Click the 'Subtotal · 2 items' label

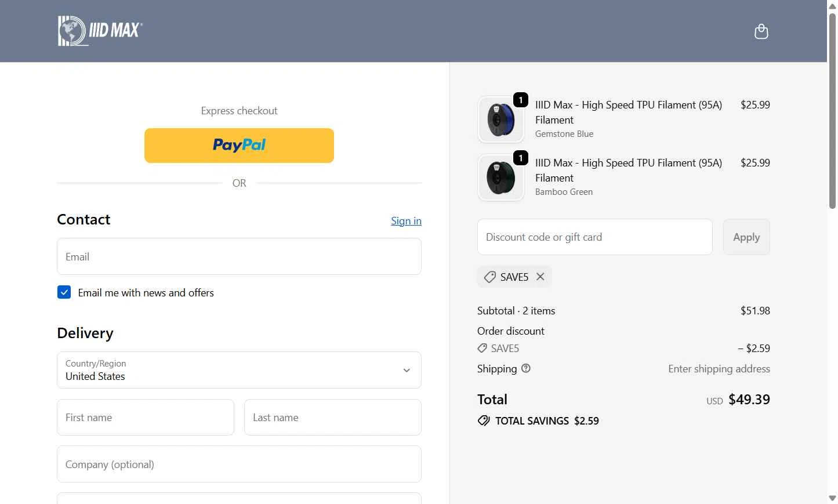click(x=516, y=311)
